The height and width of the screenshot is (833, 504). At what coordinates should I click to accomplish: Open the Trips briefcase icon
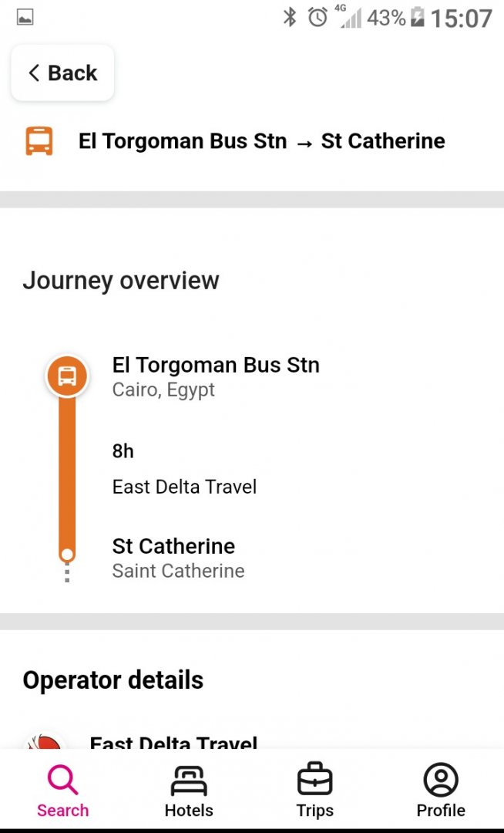coord(314,781)
